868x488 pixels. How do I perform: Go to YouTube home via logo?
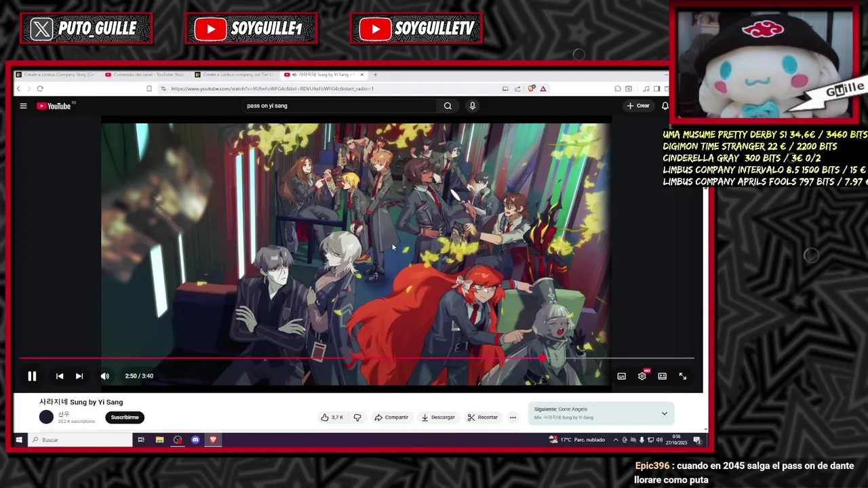(x=54, y=106)
